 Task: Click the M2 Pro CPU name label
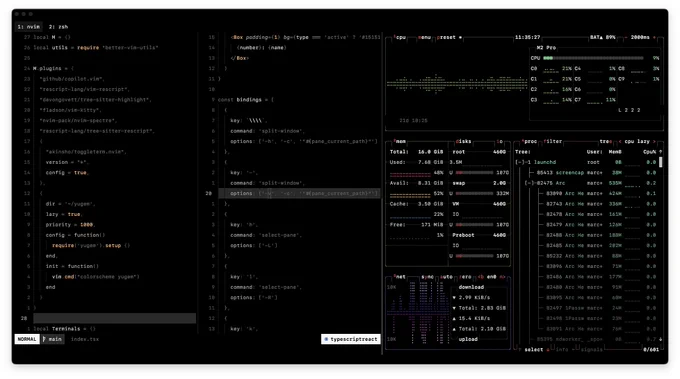[546, 48]
